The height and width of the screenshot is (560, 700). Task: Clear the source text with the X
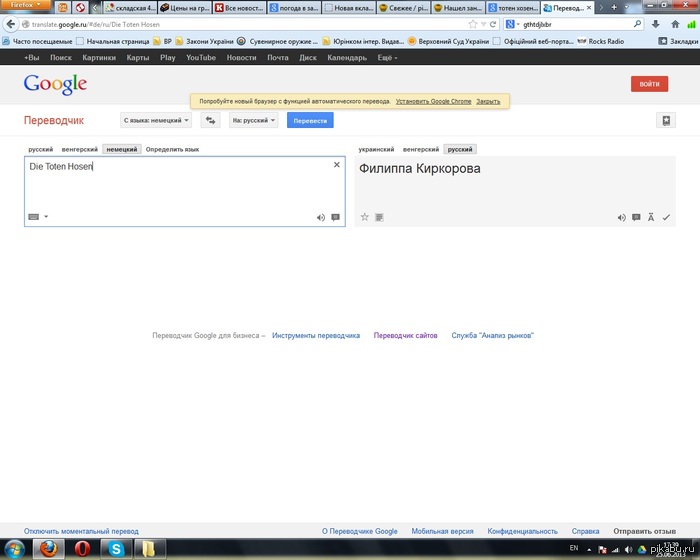pyautogui.click(x=336, y=164)
